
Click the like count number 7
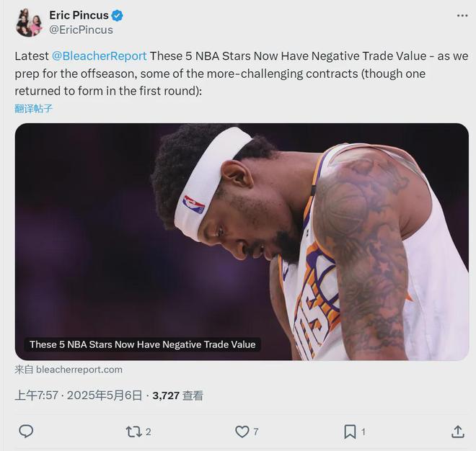click(256, 432)
